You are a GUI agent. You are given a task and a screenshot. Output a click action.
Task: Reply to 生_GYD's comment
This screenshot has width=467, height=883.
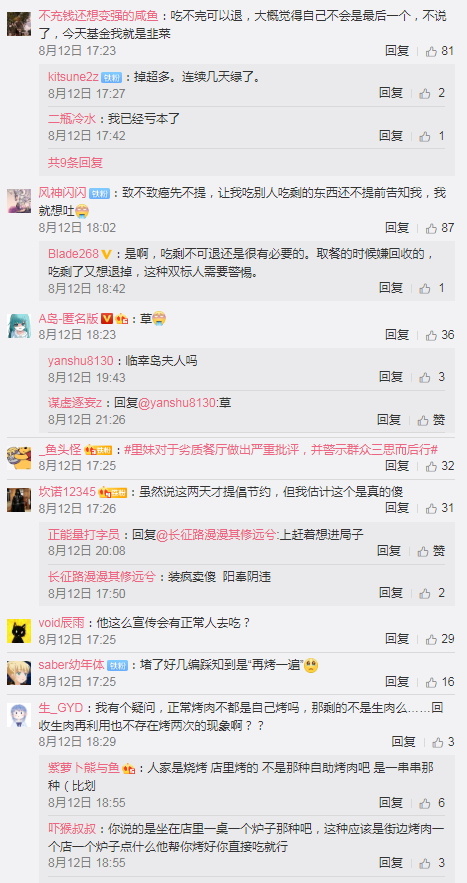pos(403,742)
